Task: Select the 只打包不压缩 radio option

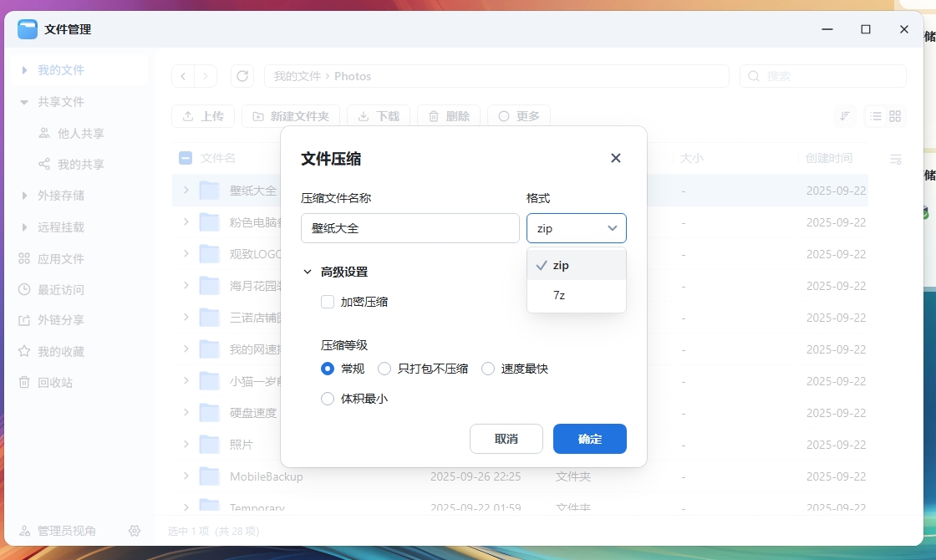Action: (x=384, y=369)
